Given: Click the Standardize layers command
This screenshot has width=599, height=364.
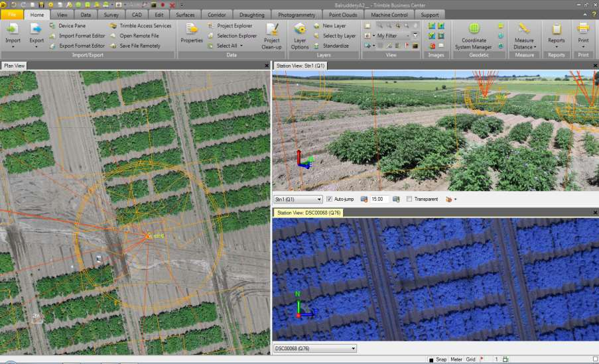Looking at the screenshot, I should tap(331, 46).
